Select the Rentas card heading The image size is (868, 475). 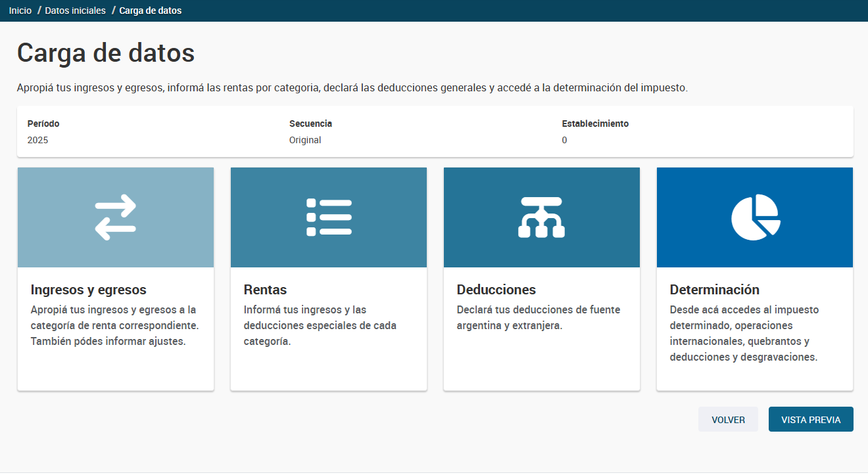tap(265, 290)
